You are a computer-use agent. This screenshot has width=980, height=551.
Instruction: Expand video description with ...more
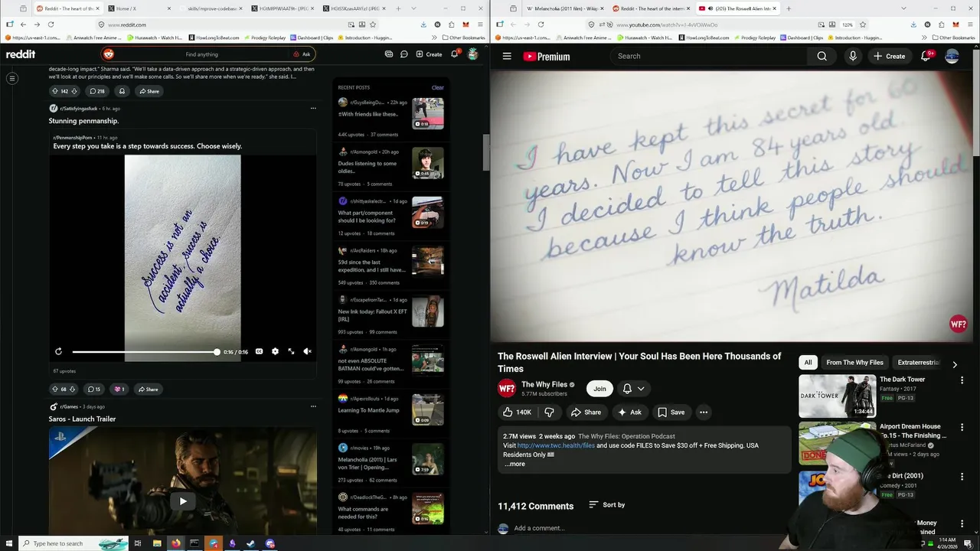pyautogui.click(x=514, y=464)
